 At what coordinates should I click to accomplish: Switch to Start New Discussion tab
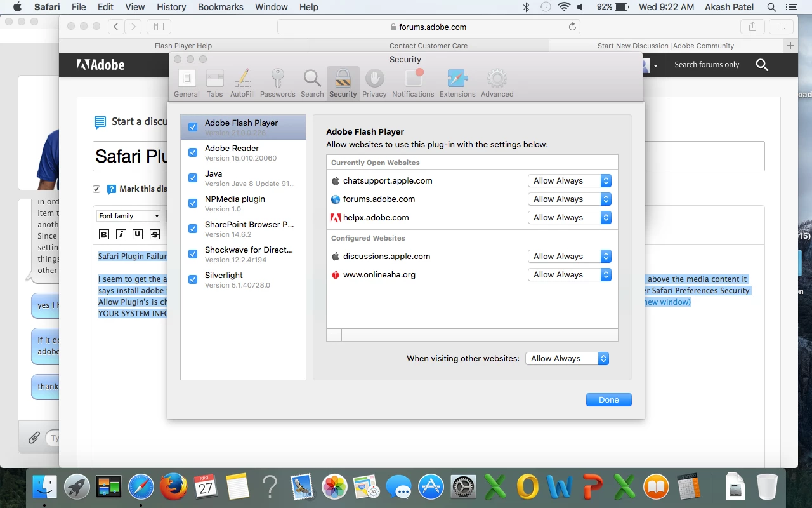(x=665, y=46)
